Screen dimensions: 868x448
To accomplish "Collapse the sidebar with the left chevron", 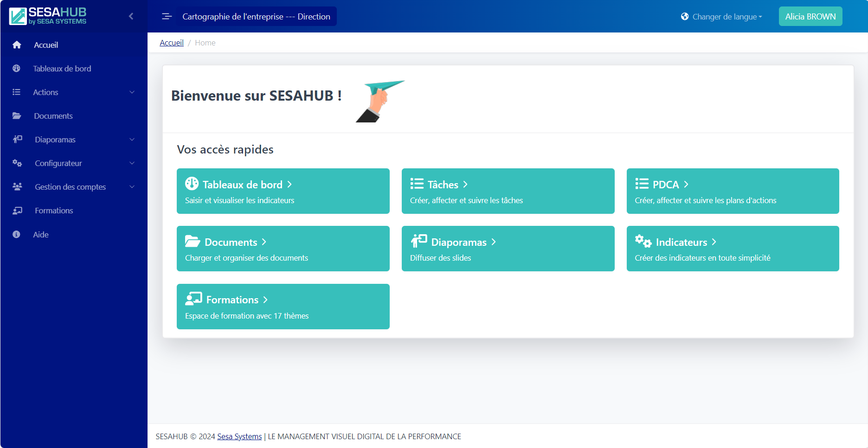I will (x=131, y=16).
